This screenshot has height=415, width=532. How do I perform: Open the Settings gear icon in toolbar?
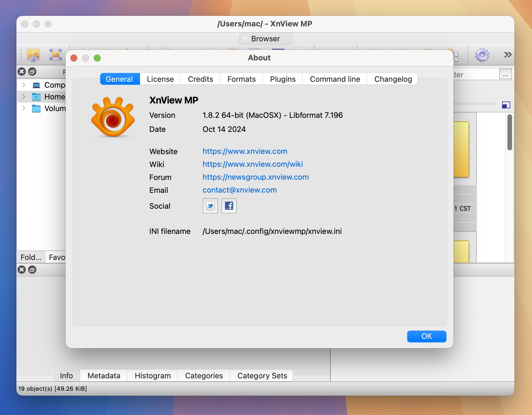tap(482, 55)
